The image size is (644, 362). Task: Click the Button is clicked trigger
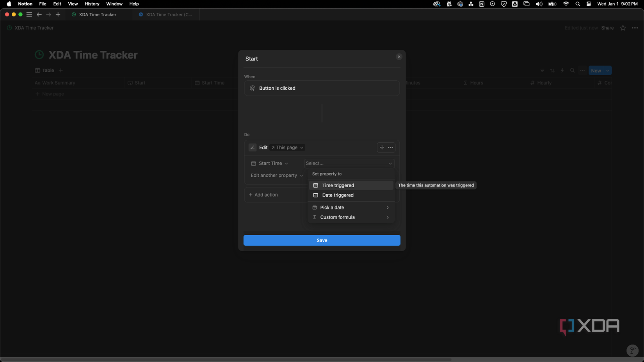322,88
